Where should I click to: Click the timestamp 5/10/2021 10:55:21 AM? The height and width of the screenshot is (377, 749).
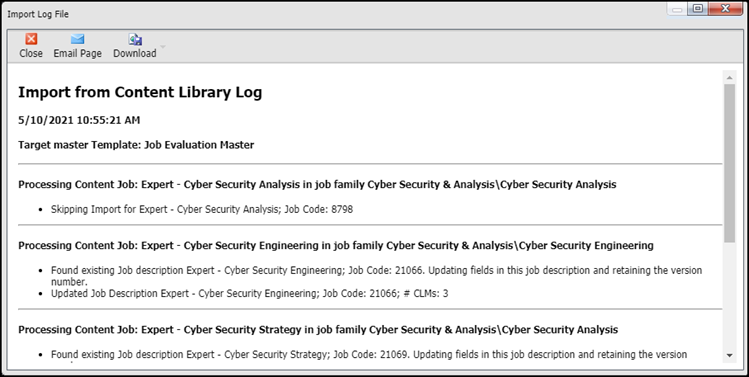pyautogui.click(x=79, y=120)
